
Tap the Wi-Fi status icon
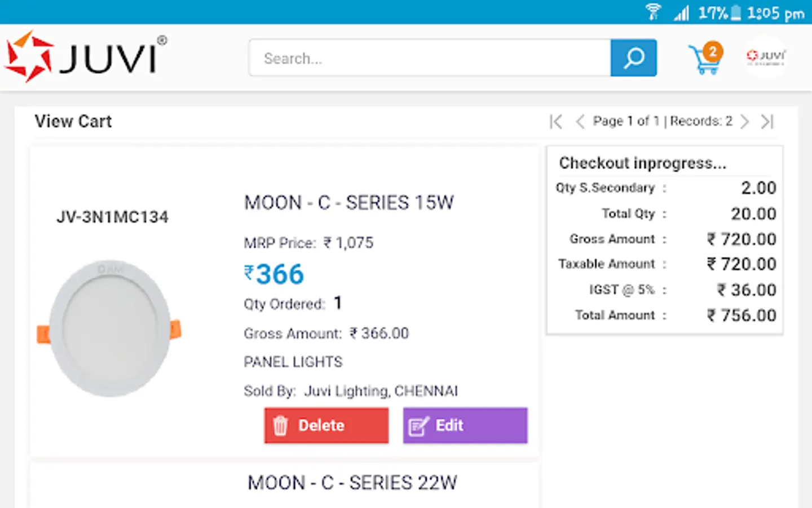pyautogui.click(x=653, y=12)
